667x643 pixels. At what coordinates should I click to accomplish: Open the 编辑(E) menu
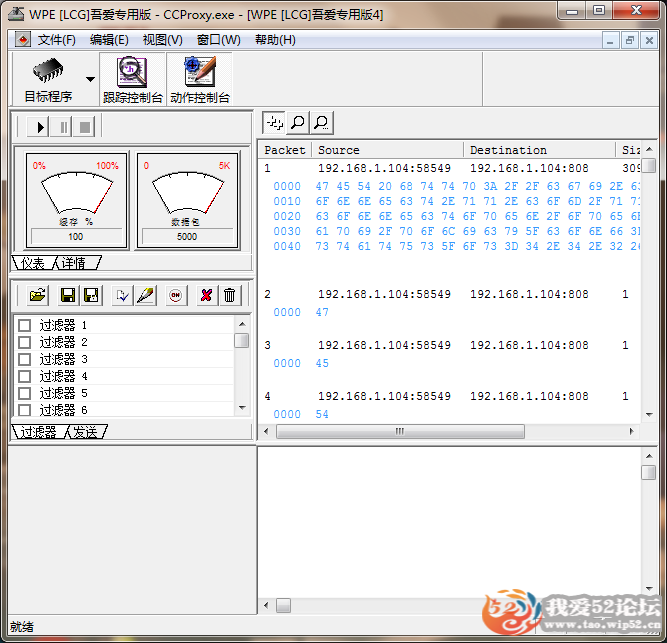click(x=109, y=40)
